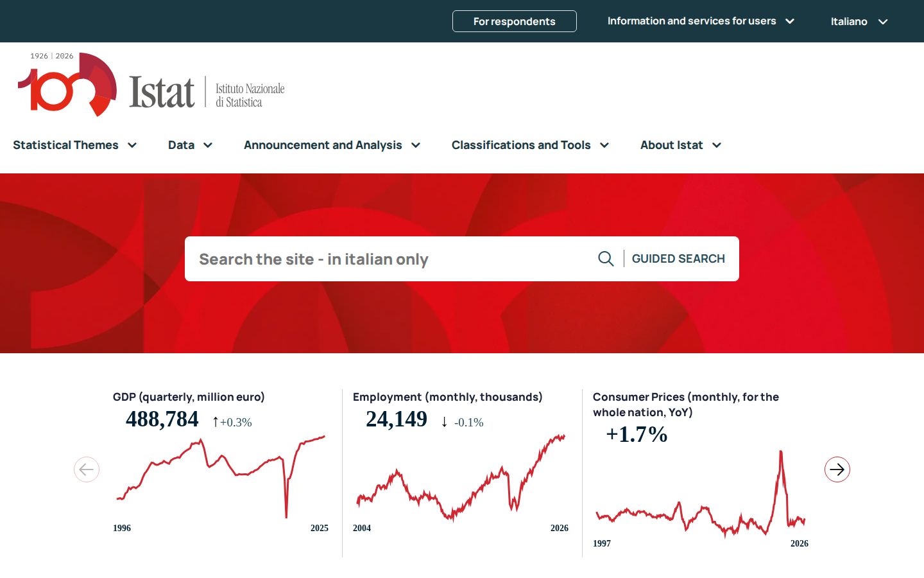924x578 pixels.
Task: Click the Employment (monthly, thousands) heading
Action: click(x=448, y=397)
